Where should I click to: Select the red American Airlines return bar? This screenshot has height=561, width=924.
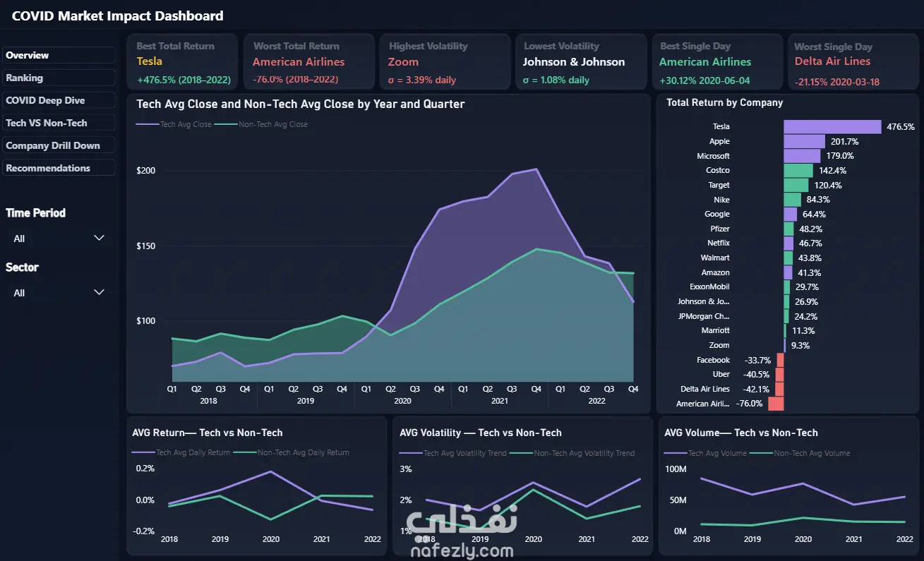click(776, 404)
